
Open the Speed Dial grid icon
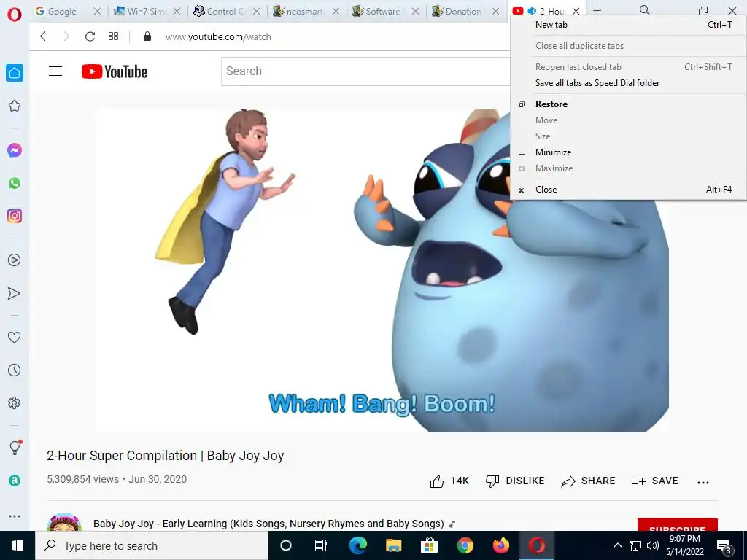coord(113,36)
